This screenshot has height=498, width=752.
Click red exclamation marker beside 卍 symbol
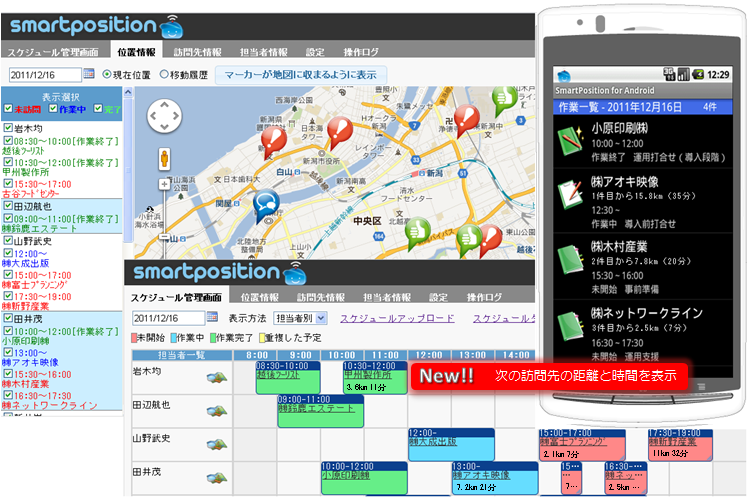tap(466, 119)
